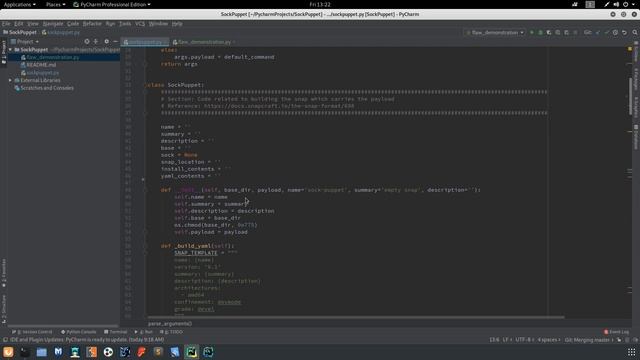Click the Locate current file target icon
This screenshot has width=640, height=360.
pyautogui.click(x=87, y=41)
